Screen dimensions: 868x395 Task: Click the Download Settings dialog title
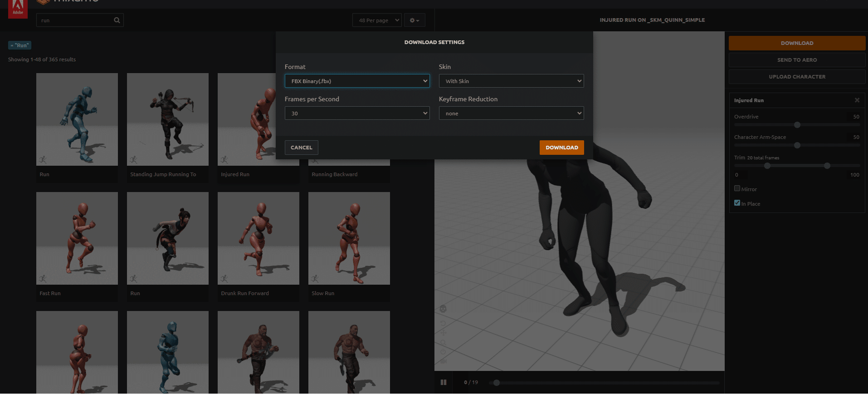pos(434,42)
